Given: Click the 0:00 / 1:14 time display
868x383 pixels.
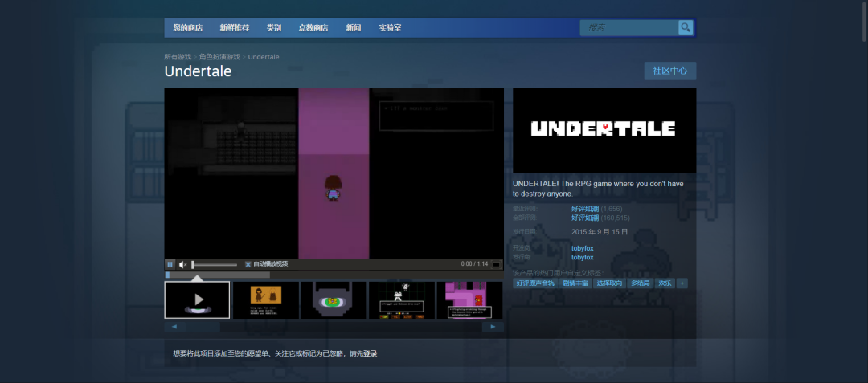Looking at the screenshot, I should (x=474, y=264).
